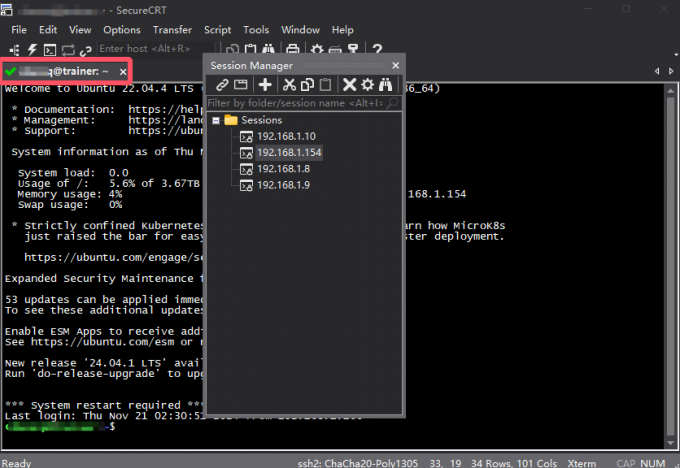Click New Session plus icon
The height and width of the screenshot is (468, 680).
click(265, 84)
